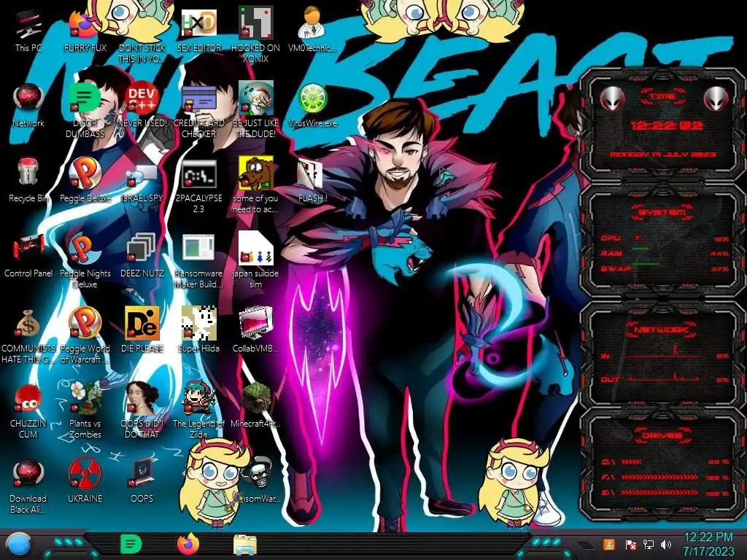This screenshot has width=747, height=560.
Task: Open the Recycle Bin
Action: pyautogui.click(x=28, y=172)
